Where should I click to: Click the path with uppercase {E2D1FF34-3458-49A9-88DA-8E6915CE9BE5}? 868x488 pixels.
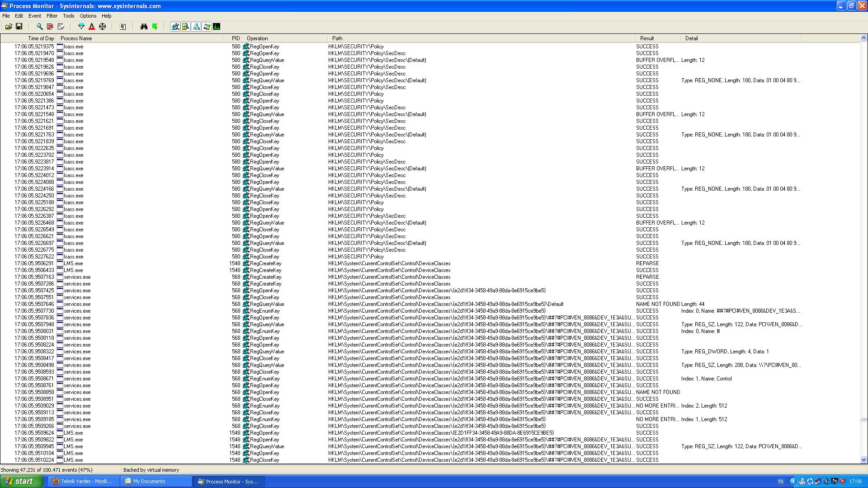tap(441, 433)
